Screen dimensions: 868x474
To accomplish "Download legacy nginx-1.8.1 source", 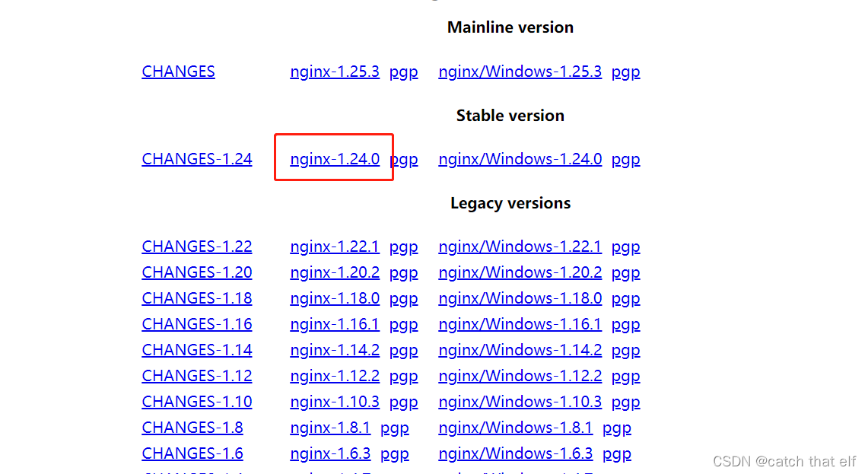I will pos(330,427).
